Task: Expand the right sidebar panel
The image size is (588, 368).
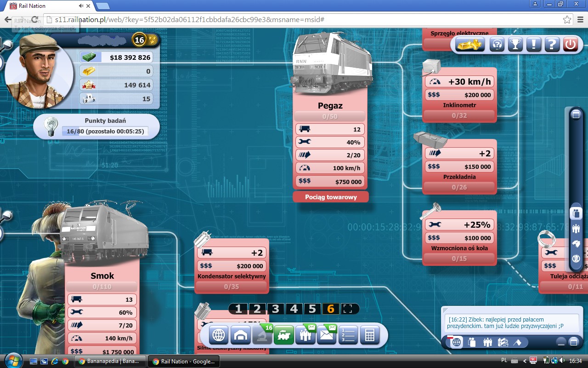Action: point(576,115)
